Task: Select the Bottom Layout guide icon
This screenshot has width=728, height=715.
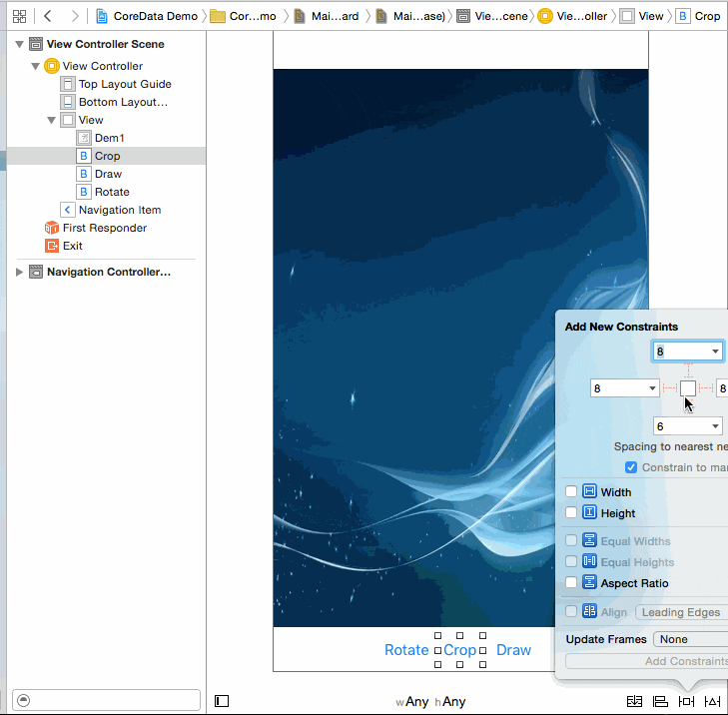Action: tap(68, 102)
